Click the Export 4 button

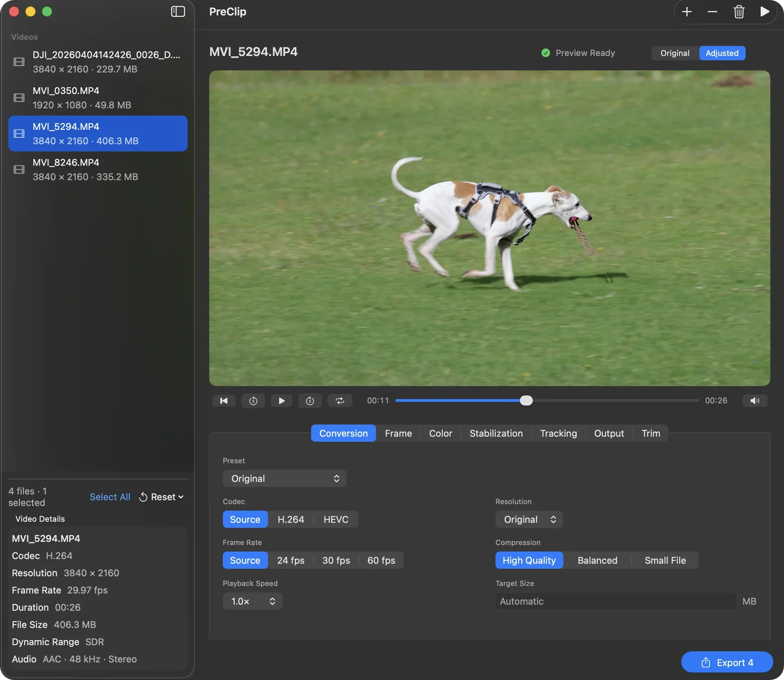(x=727, y=662)
